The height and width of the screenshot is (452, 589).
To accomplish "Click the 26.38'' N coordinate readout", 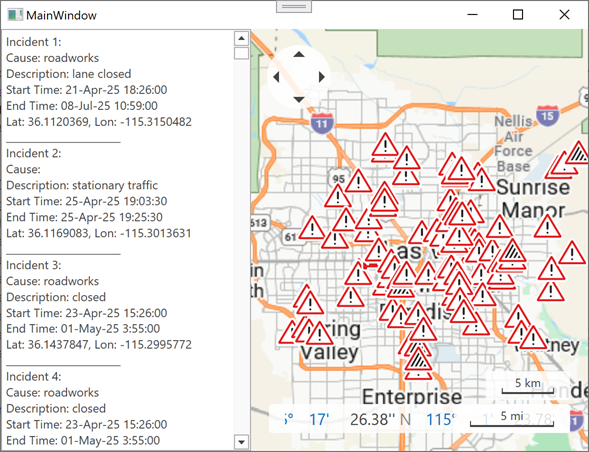I will [x=380, y=419].
